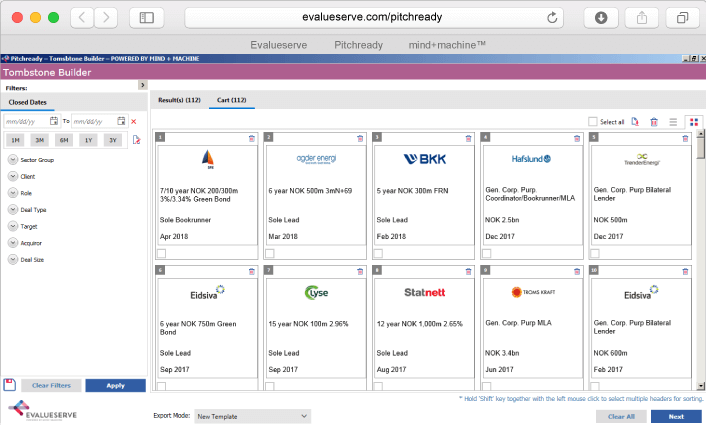The image size is (706, 425).
Task: Show all tabs overview button
Action: 683,18
